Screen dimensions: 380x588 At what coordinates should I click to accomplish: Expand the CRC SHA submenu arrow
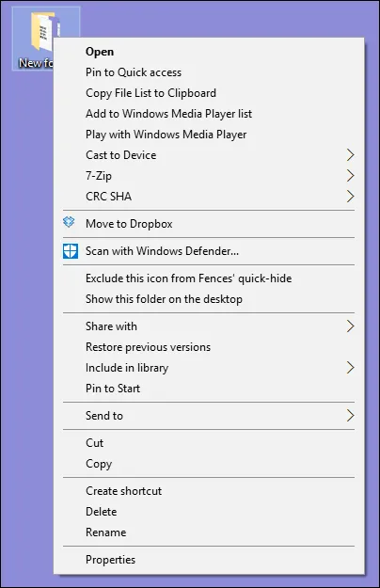[x=350, y=196]
